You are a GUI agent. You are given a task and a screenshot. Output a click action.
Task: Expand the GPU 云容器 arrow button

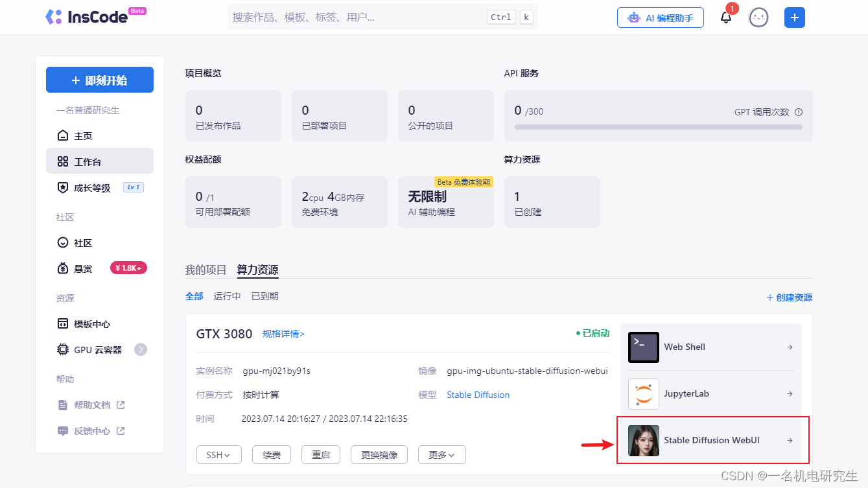point(141,349)
